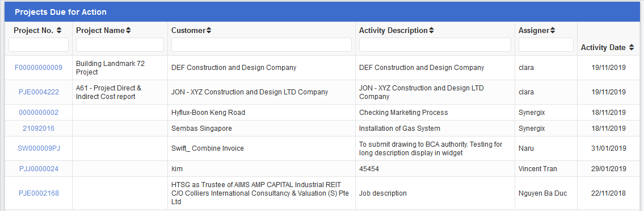This screenshot has height=211, width=644.
Task: Select 'Project No.' column header label
Action: point(33,31)
